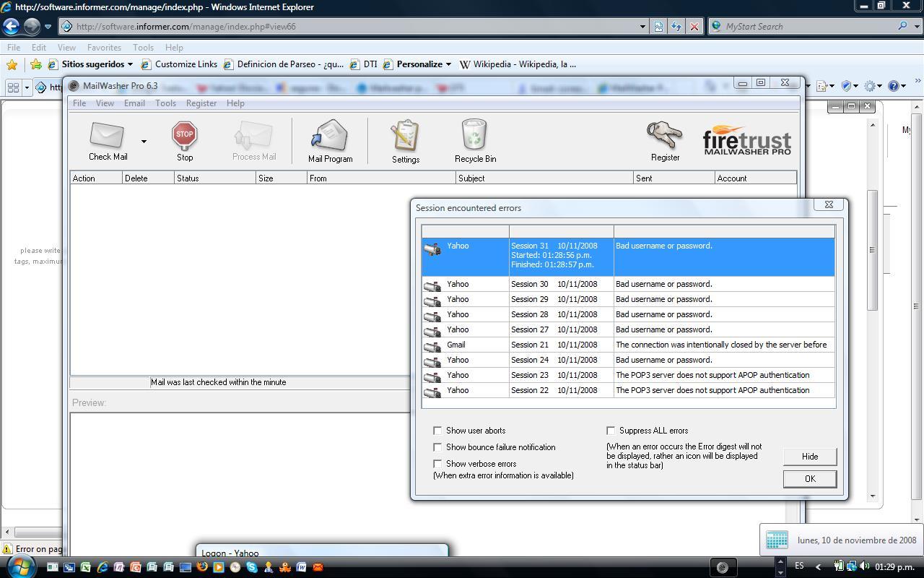Click the orange envelope icon in taskbar
The height and width of the screenshot is (578, 924).
tap(318, 567)
